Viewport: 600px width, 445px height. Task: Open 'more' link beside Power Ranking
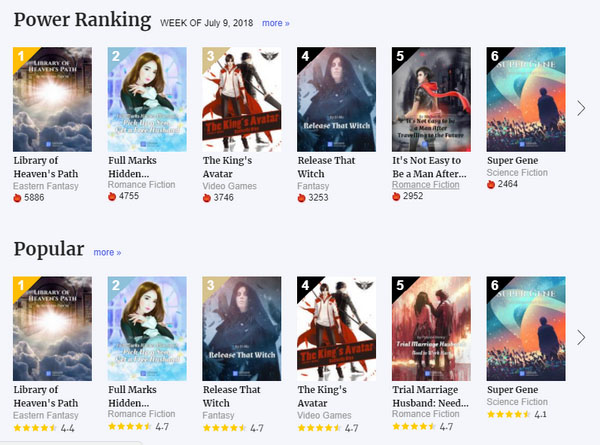click(x=276, y=23)
